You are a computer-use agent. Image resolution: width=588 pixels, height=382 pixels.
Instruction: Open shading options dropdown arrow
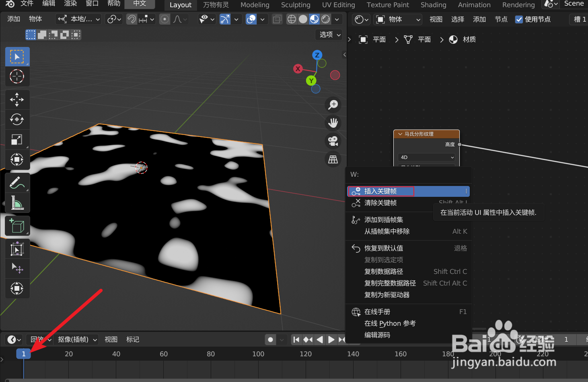337,19
